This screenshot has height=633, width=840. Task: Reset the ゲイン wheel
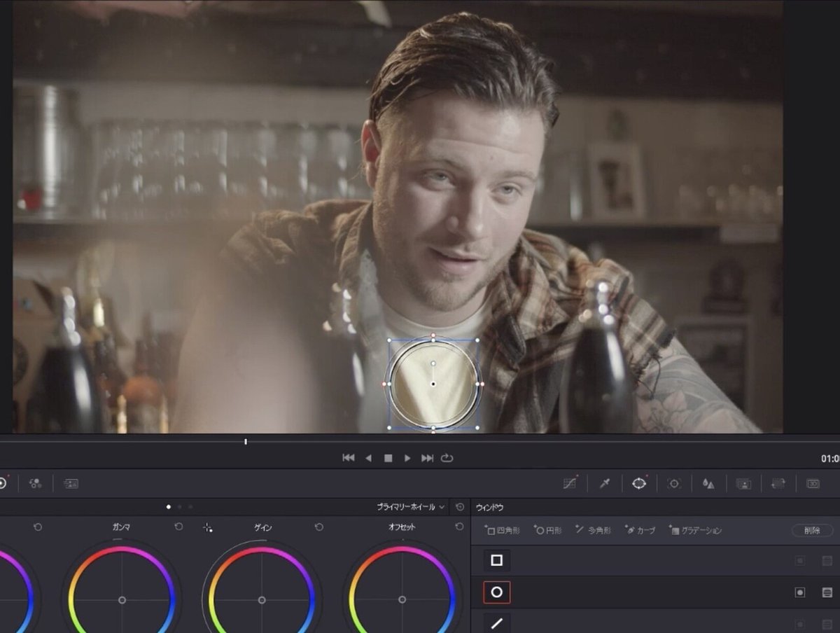tap(319, 527)
